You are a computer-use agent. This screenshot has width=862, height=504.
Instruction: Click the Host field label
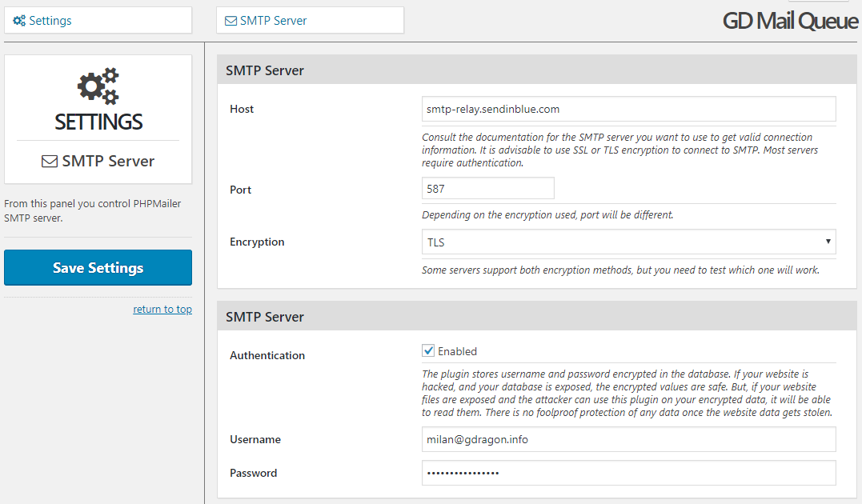242,109
